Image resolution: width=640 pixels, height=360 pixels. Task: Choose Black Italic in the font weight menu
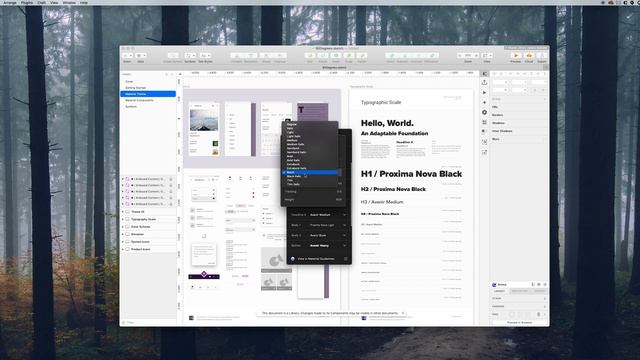pyautogui.click(x=310, y=176)
